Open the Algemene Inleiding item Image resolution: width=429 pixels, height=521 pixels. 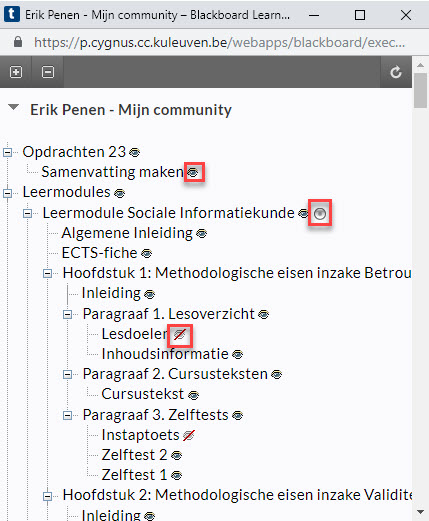[127, 233]
